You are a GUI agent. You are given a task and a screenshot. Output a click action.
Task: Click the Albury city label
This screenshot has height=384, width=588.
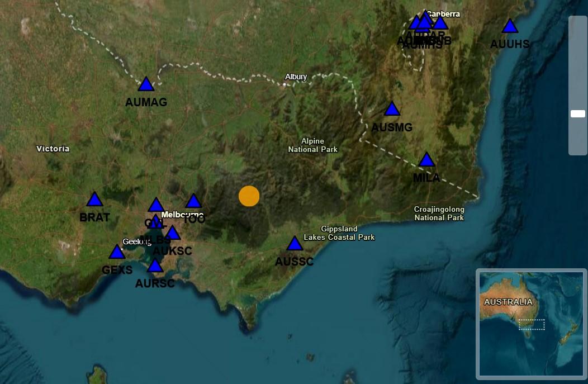pyautogui.click(x=296, y=77)
